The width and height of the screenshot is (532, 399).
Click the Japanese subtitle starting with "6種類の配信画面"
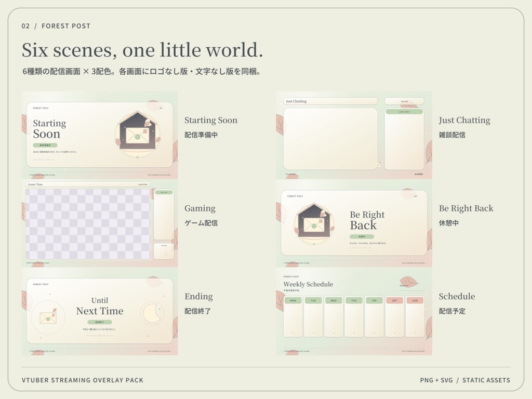pyautogui.click(x=141, y=72)
